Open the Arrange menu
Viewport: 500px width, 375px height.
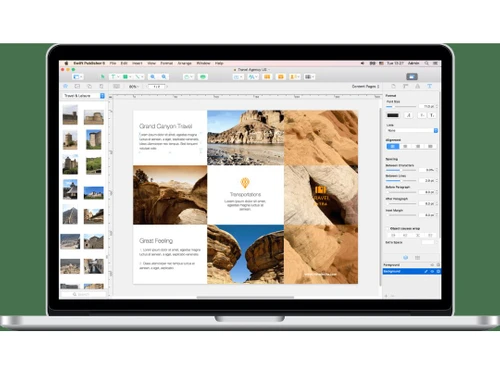pyautogui.click(x=184, y=63)
